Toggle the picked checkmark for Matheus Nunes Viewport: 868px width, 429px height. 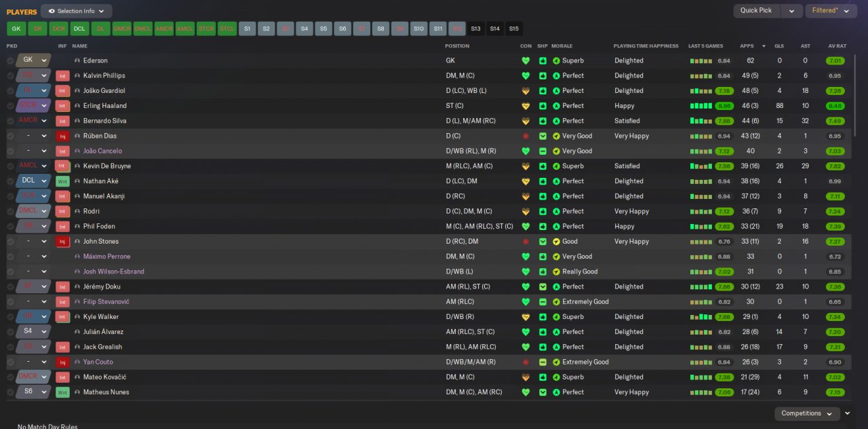pyautogui.click(x=10, y=392)
